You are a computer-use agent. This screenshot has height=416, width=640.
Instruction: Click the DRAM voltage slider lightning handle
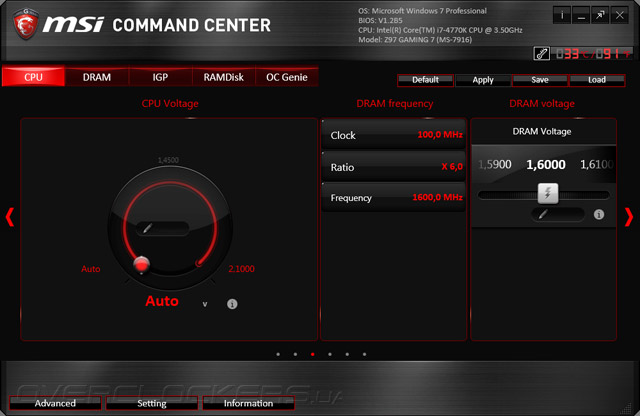pos(548,193)
